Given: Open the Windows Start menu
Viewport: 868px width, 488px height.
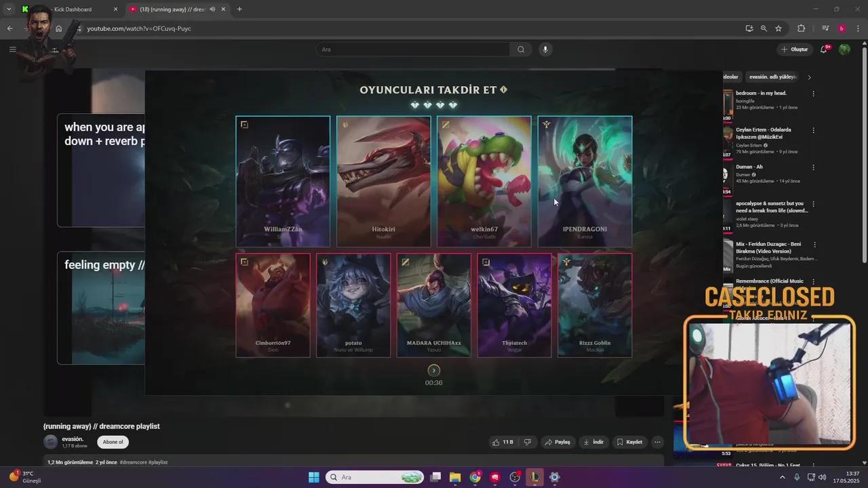Looking at the screenshot, I should pos(314,477).
